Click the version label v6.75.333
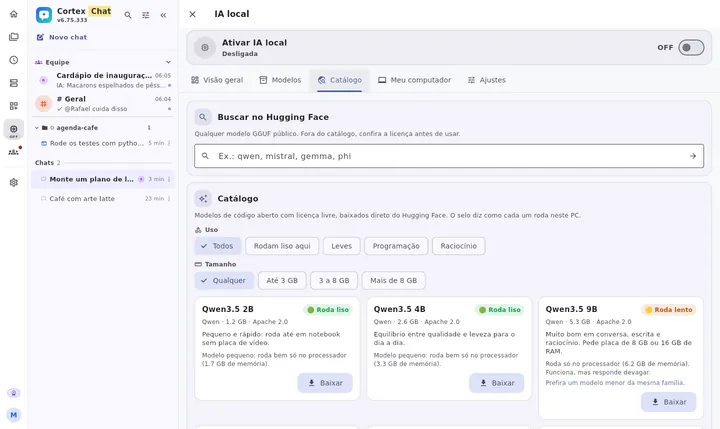 tap(72, 20)
